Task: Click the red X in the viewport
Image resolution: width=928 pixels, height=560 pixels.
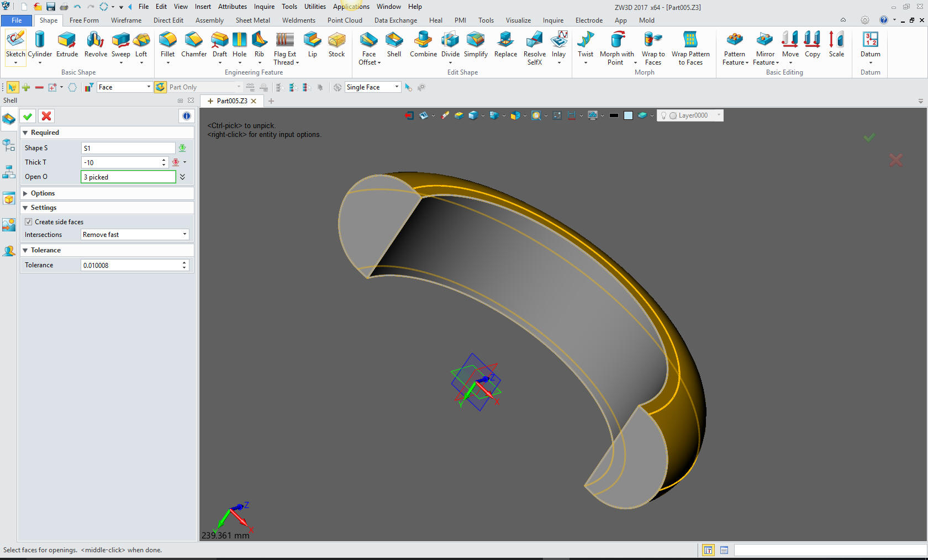Action: pos(896,160)
